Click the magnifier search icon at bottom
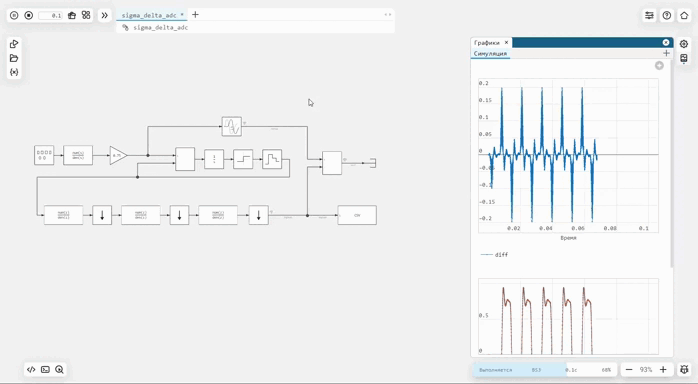 coord(59,369)
